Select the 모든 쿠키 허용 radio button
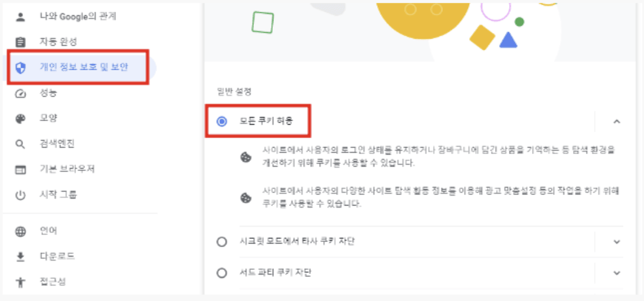 coord(222,122)
